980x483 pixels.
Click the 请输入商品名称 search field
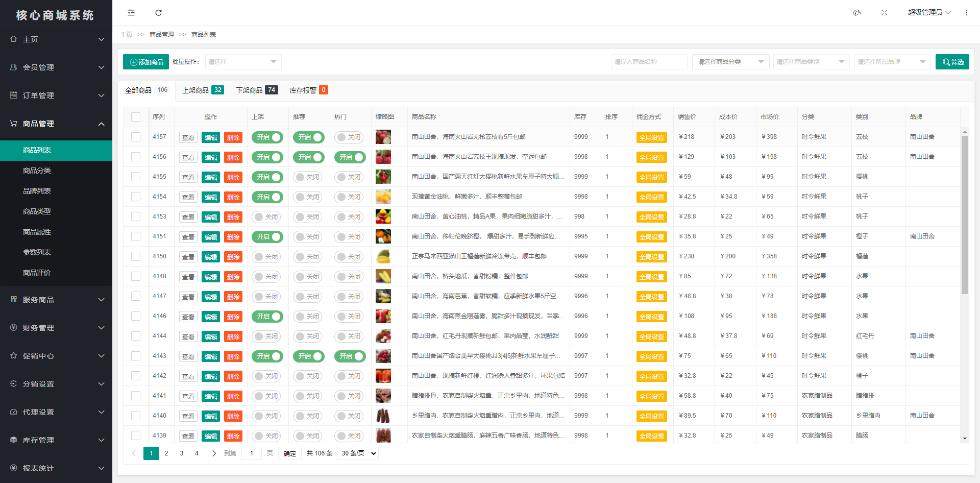click(x=649, y=62)
